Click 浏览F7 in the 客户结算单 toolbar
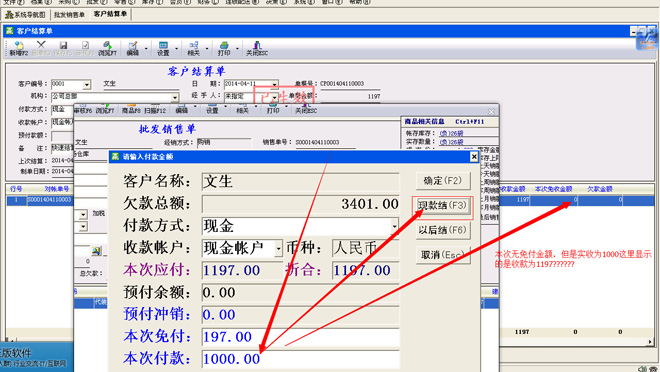The width and height of the screenshot is (660, 372). pyautogui.click(x=107, y=49)
